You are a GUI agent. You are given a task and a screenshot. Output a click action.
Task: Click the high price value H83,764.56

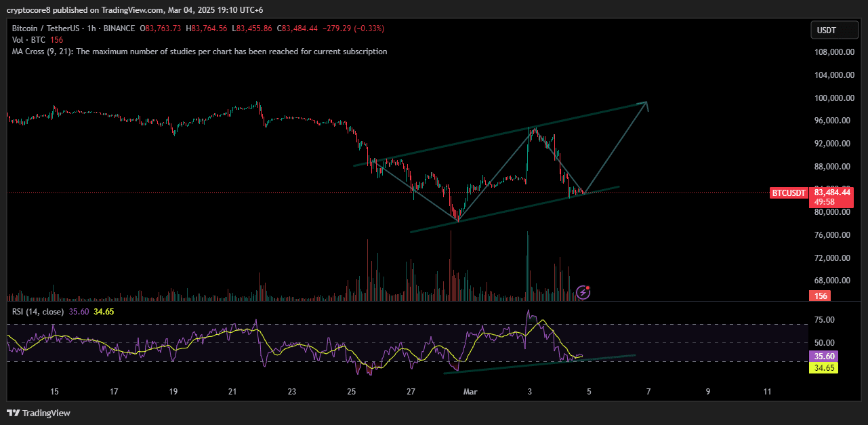pos(207,28)
